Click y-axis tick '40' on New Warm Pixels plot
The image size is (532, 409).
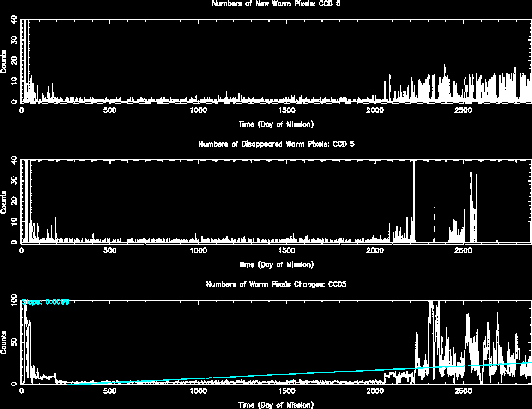[14, 20]
